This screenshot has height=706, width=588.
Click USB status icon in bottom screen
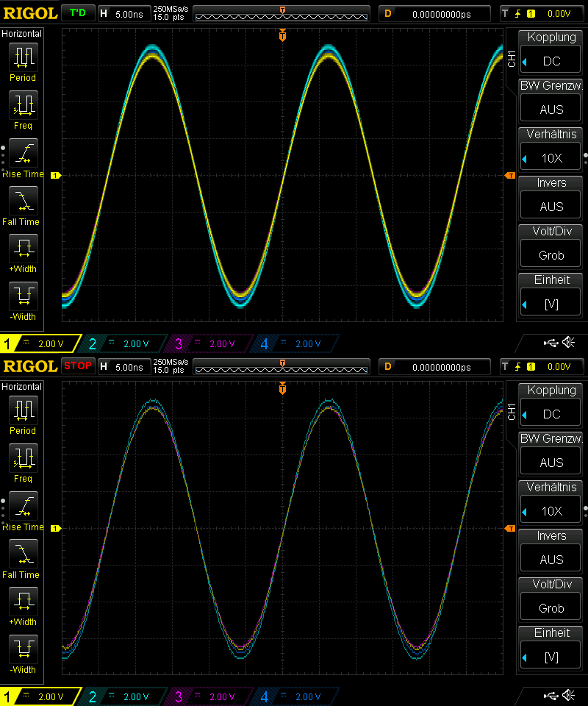tap(551, 696)
